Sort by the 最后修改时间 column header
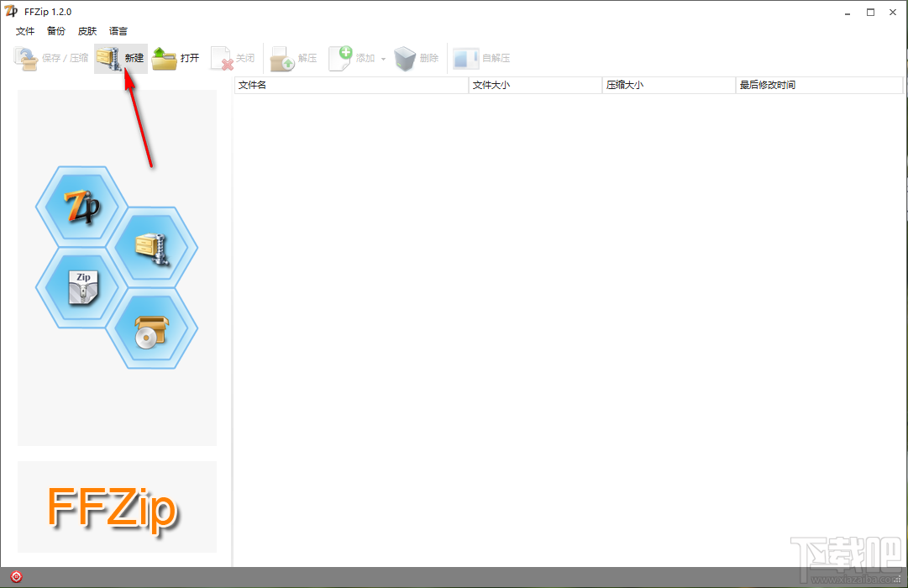The height and width of the screenshot is (588, 908). (x=820, y=85)
